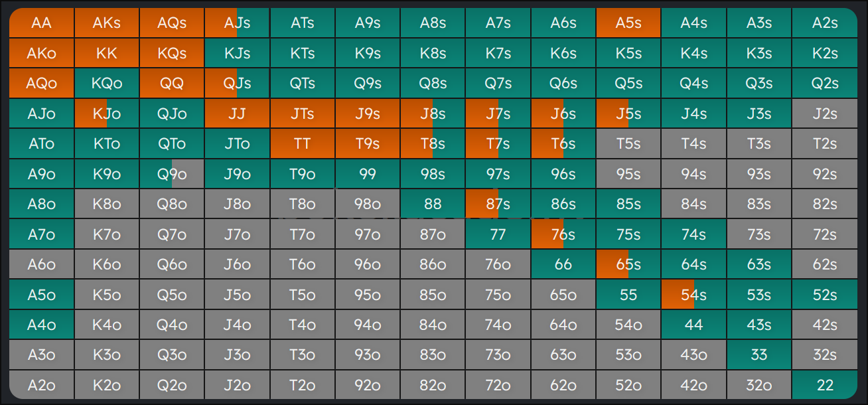Select the 22 pocket deuces cell
The width and height of the screenshot is (868, 405).
pos(824,385)
